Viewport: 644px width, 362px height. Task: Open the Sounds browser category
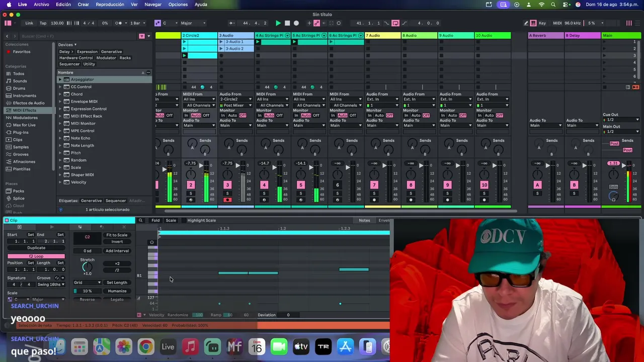tap(20, 81)
